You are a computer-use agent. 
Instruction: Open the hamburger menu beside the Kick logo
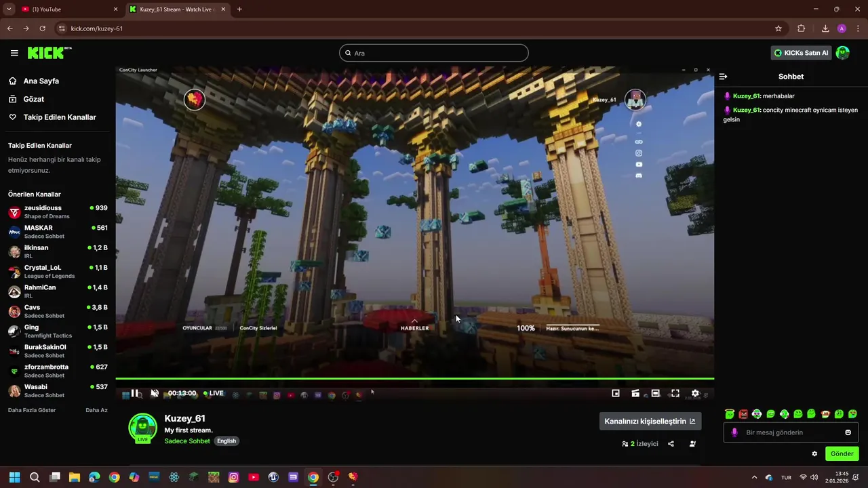[x=14, y=53]
